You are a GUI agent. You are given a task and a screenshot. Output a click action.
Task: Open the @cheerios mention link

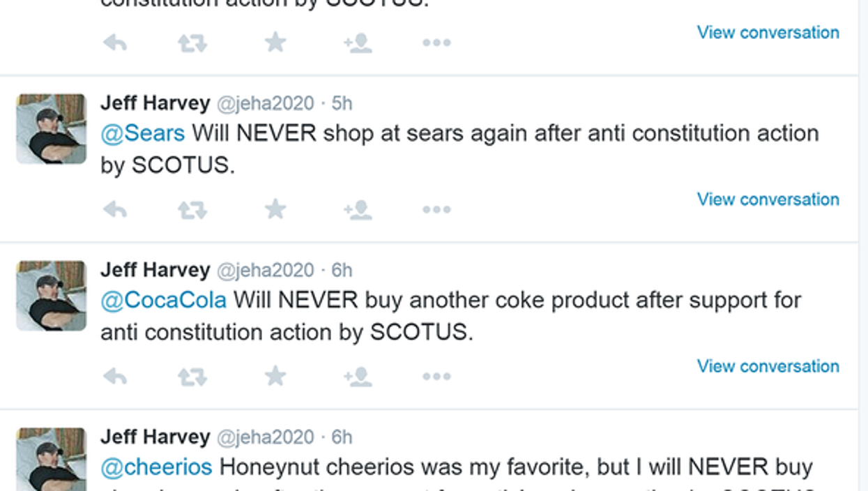click(156, 466)
